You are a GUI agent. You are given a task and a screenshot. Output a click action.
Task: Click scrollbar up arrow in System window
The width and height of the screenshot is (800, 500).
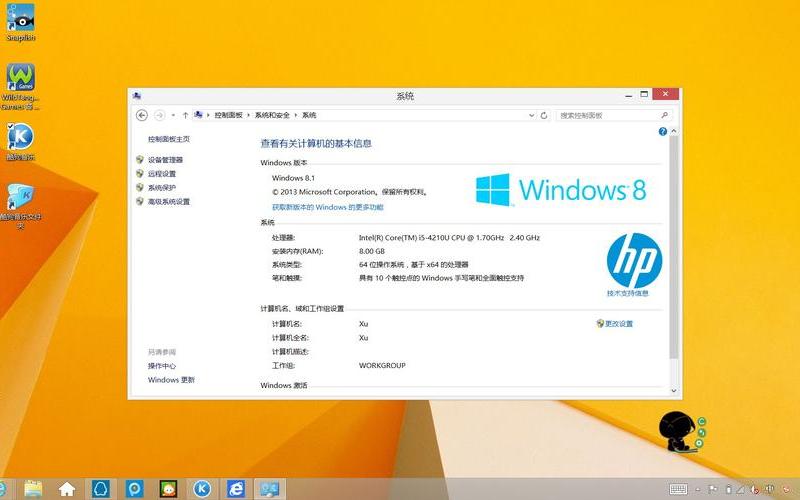tap(673, 131)
